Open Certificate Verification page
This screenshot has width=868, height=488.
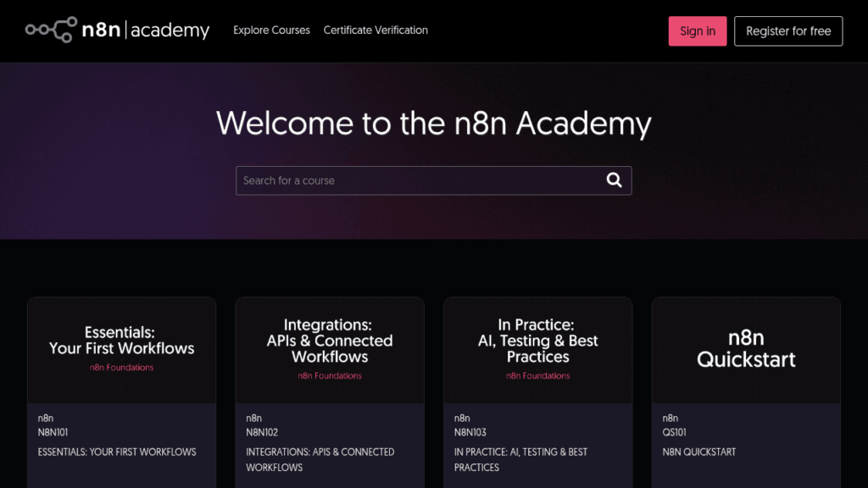click(x=376, y=30)
